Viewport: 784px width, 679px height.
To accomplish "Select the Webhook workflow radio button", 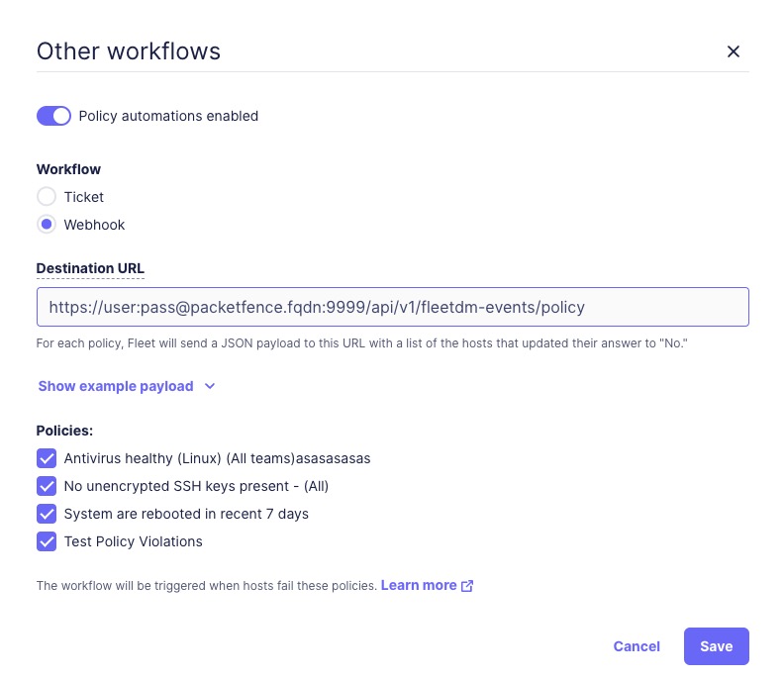I will (x=47, y=225).
